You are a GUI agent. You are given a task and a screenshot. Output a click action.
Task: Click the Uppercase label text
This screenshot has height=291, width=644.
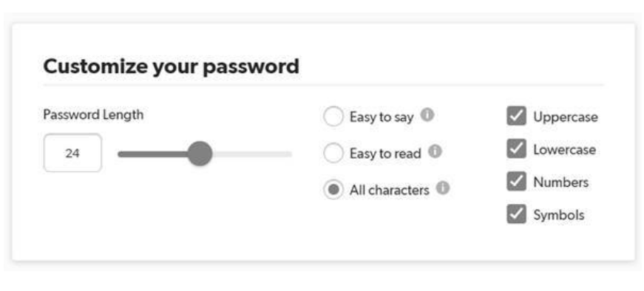click(x=566, y=117)
